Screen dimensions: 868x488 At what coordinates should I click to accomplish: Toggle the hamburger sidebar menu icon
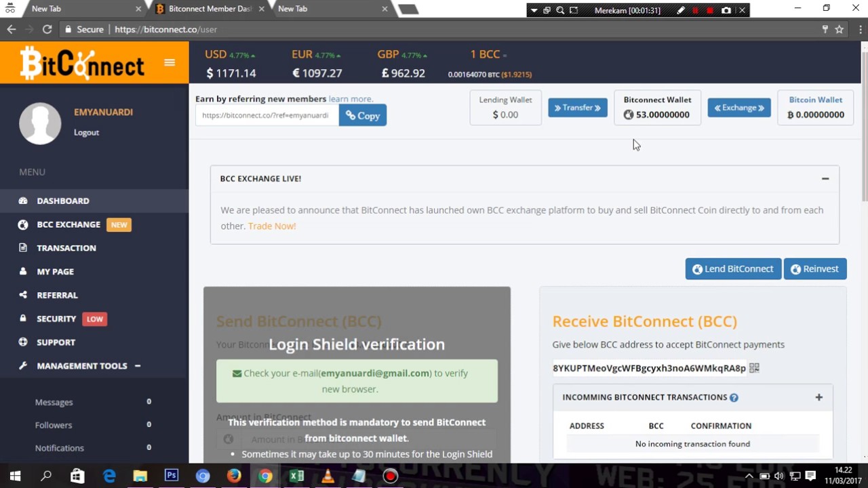click(170, 62)
